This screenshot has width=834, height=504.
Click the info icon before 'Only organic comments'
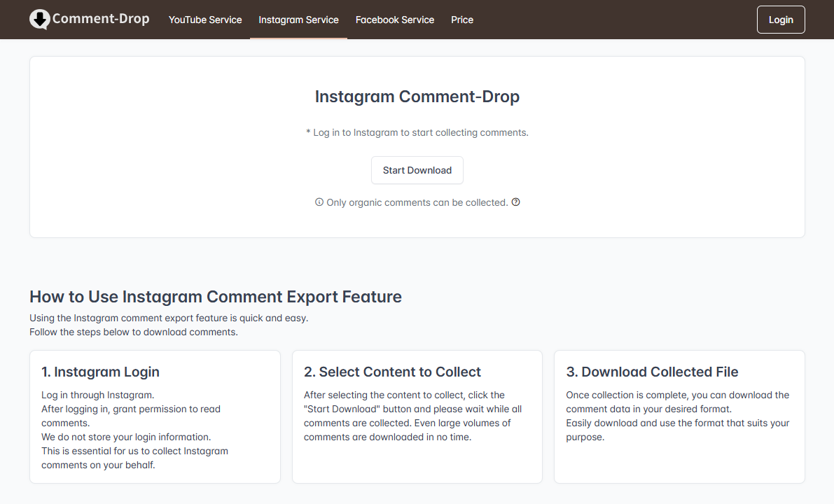[x=319, y=202]
